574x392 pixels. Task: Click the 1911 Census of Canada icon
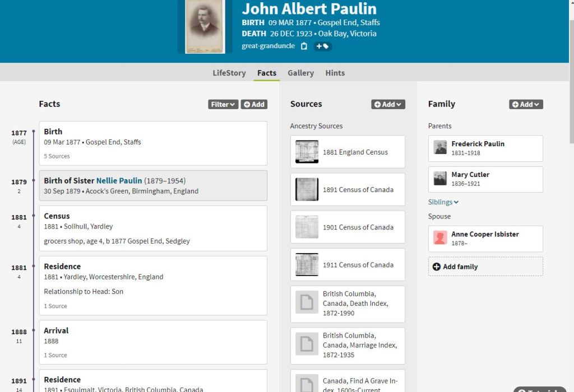pyautogui.click(x=307, y=265)
